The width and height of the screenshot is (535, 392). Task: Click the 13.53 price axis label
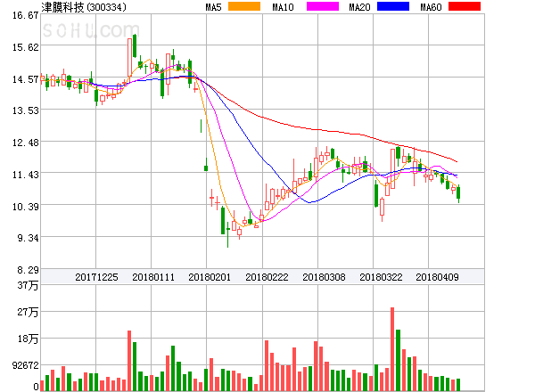25,110
